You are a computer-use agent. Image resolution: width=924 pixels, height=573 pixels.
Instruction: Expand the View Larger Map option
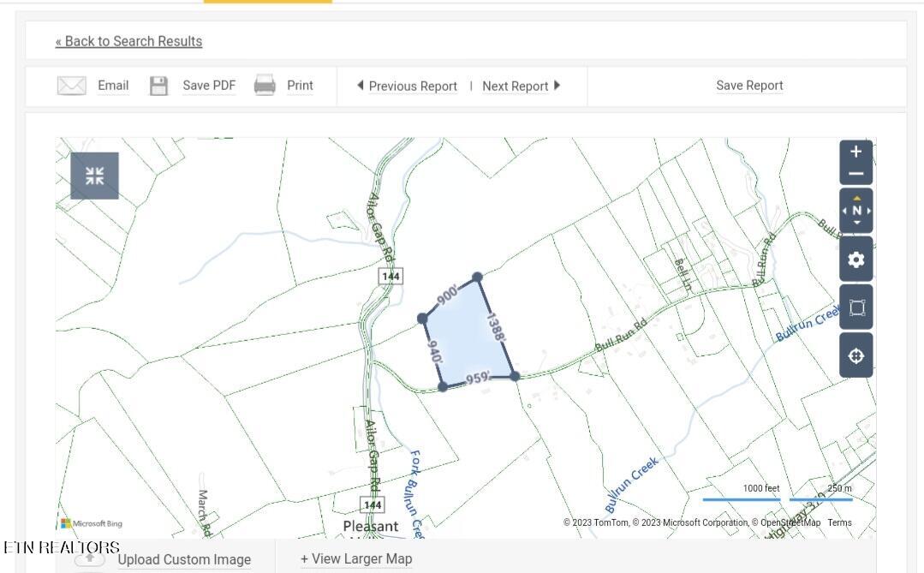pos(356,558)
